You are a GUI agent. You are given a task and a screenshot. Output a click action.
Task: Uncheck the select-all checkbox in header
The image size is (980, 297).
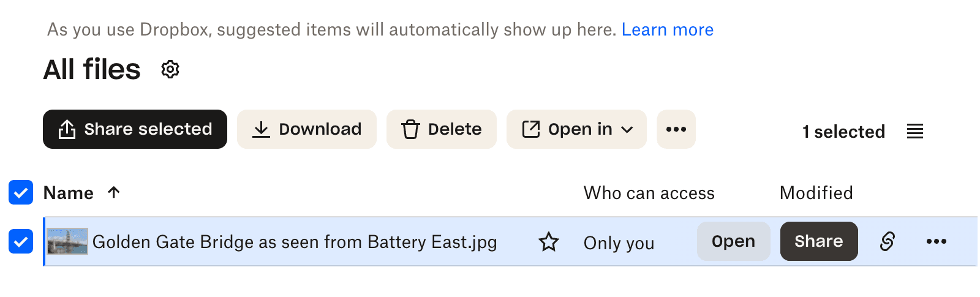click(x=21, y=193)
